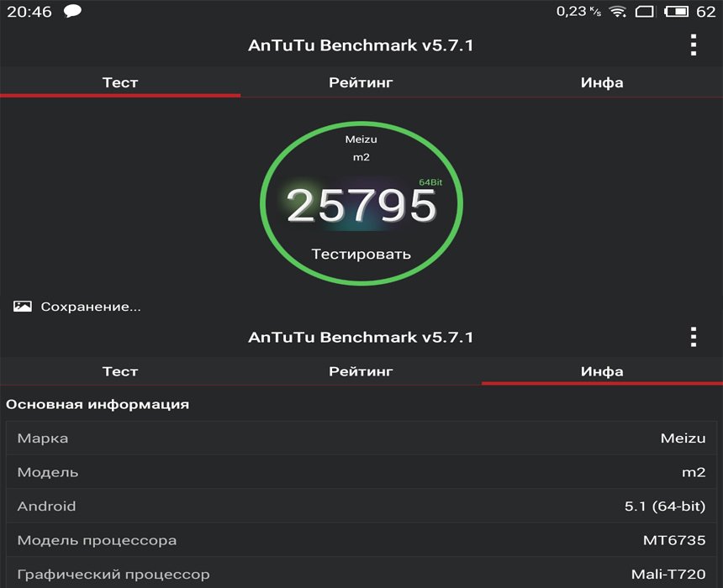Tap the Meizu name inside the circle
Image resolution: width=723 pixels, height=588 pixels.
pyautogui.click(x=361, y=139)
